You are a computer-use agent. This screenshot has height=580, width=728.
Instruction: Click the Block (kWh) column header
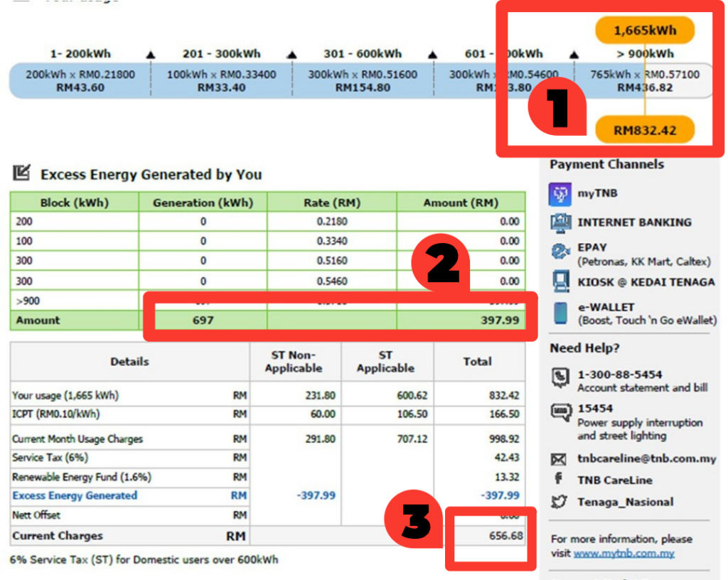(x=74, y=203)
